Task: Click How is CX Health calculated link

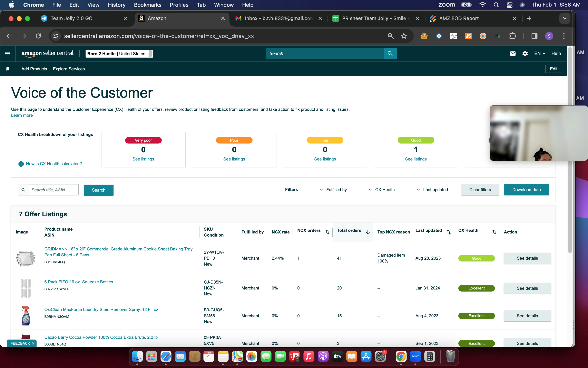Action: point(54,164)
